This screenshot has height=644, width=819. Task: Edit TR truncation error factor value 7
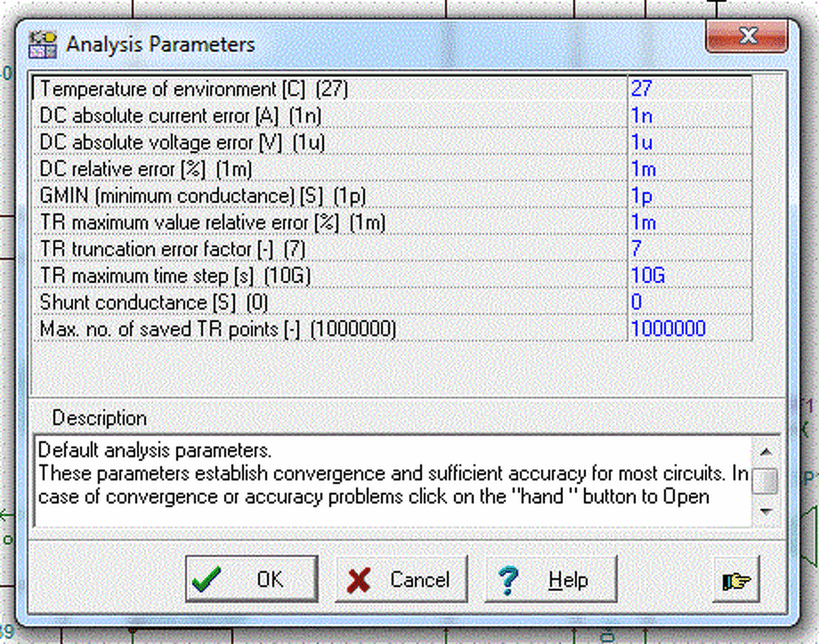point(690,249)
